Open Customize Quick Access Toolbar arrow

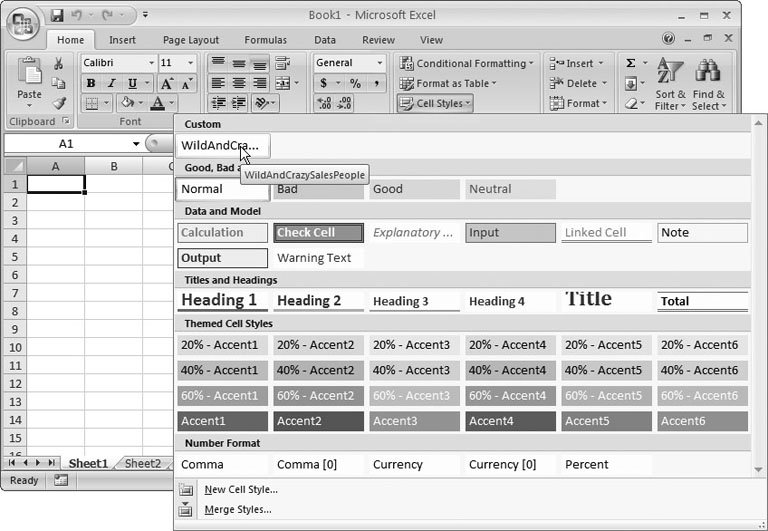coord(145,15)
